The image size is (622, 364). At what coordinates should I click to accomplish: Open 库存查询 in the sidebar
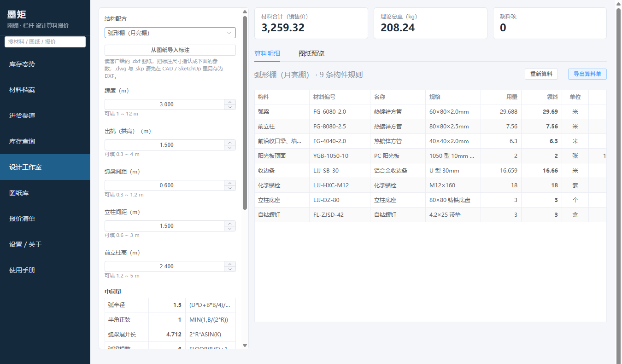(x=45, y=141)
